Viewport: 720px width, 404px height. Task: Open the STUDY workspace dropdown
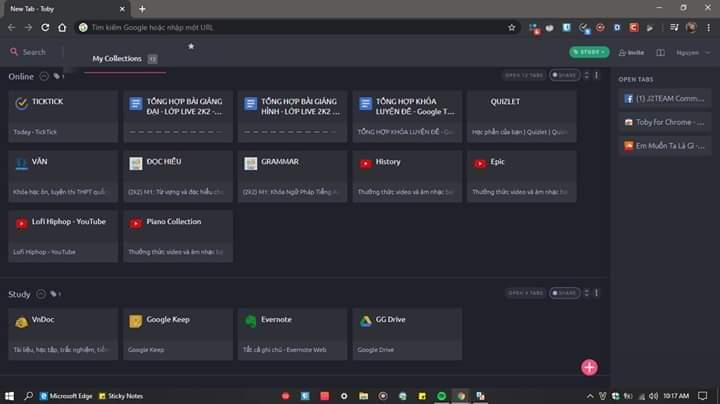click(x=589, y=52)
